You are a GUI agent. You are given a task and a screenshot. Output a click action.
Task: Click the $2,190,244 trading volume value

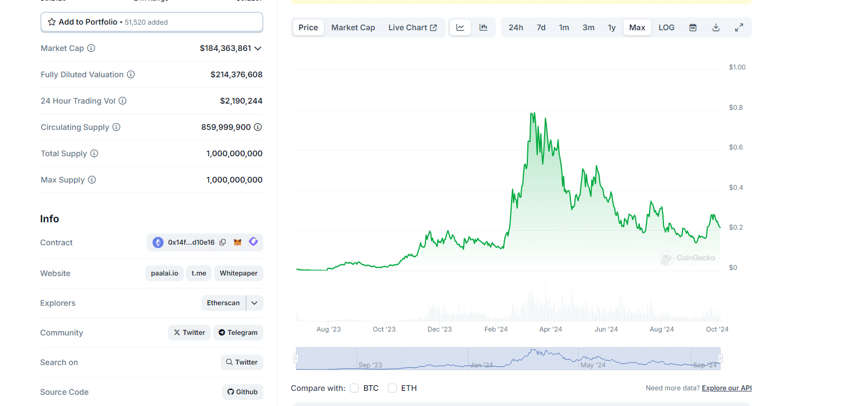pyautogui.click(x=241, y=101)
